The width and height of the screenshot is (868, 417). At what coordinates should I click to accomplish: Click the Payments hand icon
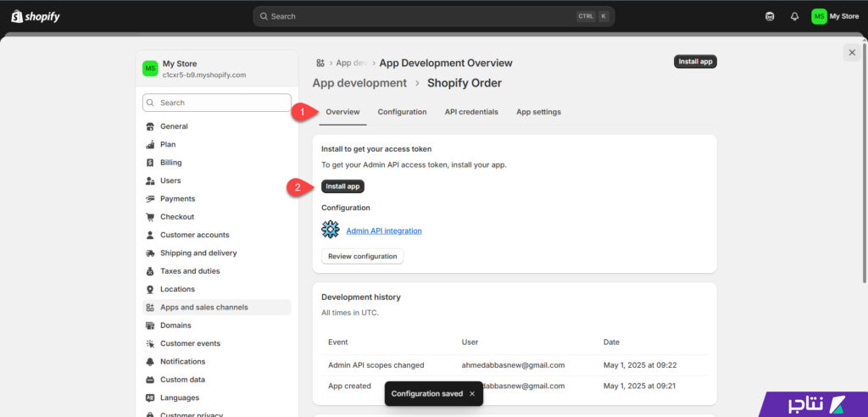150,199
